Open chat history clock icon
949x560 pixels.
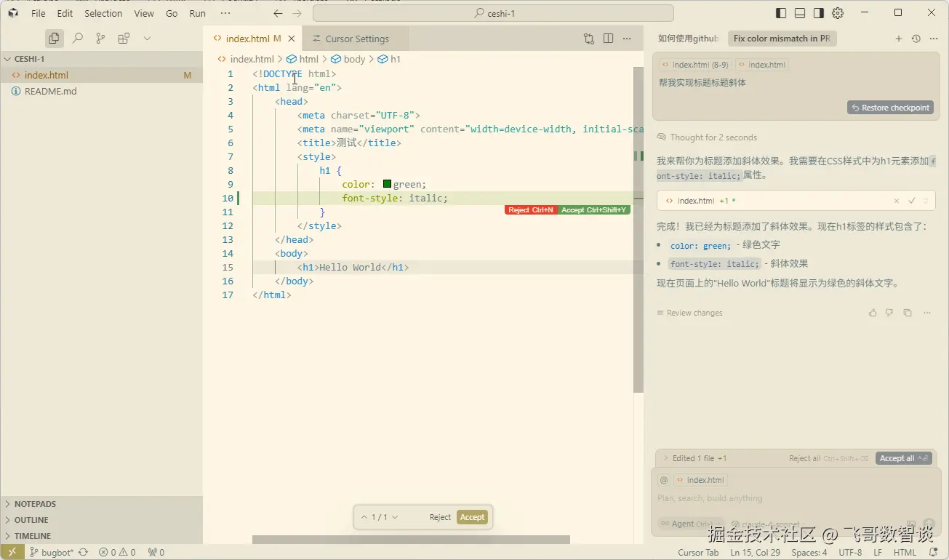tap(916, 39)
